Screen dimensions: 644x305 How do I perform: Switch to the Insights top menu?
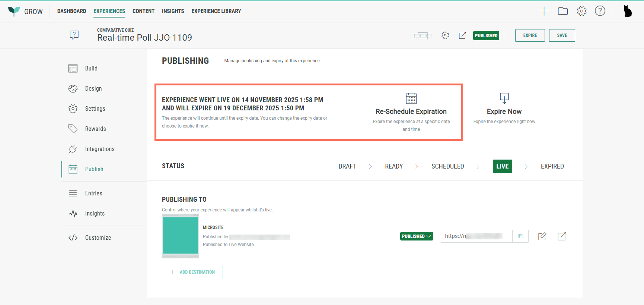click(x=173, y=11)
